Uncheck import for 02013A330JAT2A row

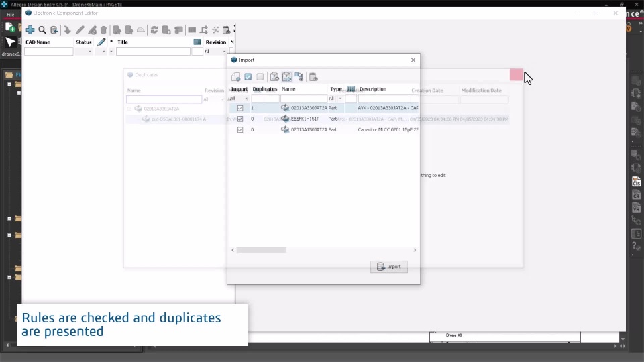[x=240, y=108]
